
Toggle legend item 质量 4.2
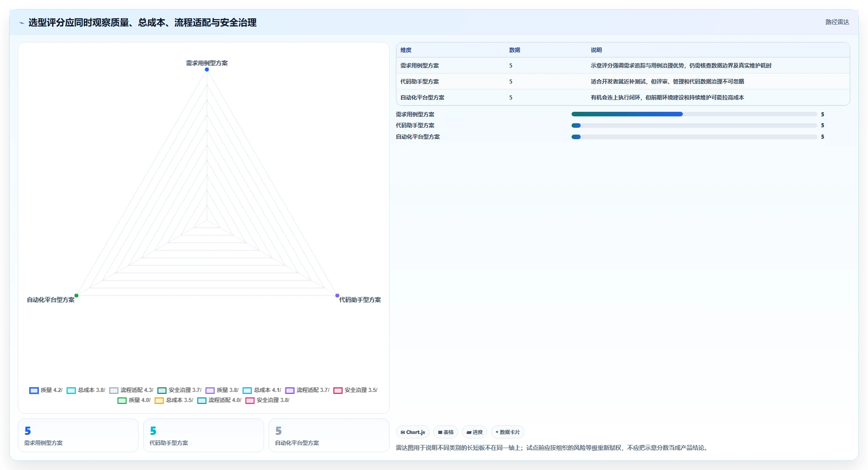(x=46, y=390)
